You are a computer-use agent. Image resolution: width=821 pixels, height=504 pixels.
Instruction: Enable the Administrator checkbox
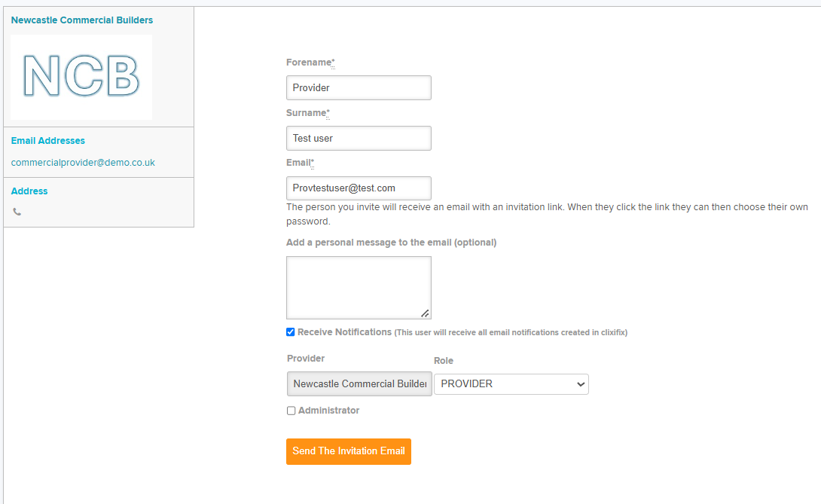point(291,411)
